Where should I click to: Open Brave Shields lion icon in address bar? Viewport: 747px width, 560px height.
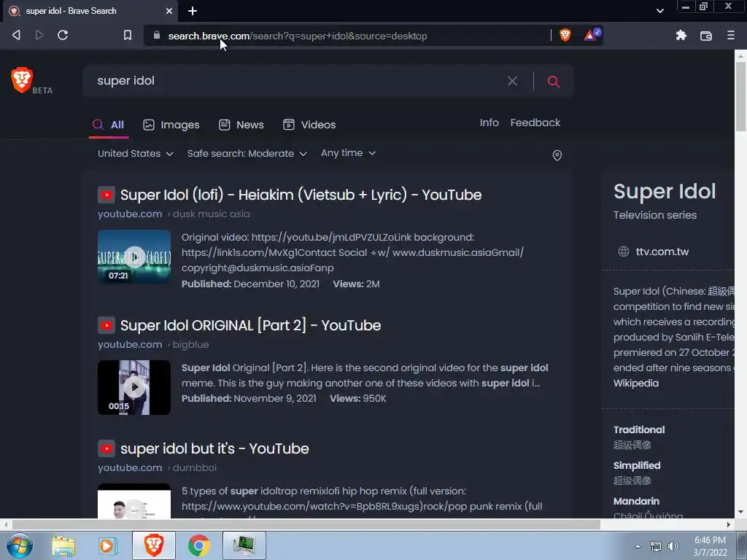(x=565, y=35)
